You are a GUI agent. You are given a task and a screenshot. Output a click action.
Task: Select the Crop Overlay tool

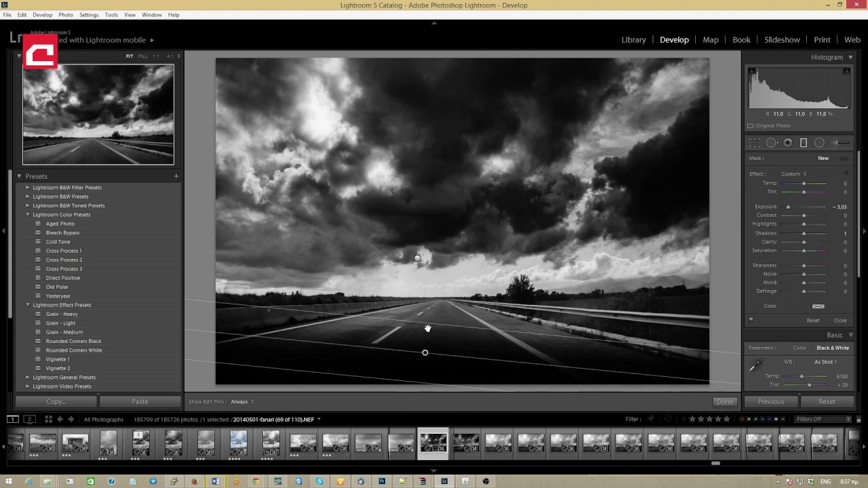coord(755,143)
